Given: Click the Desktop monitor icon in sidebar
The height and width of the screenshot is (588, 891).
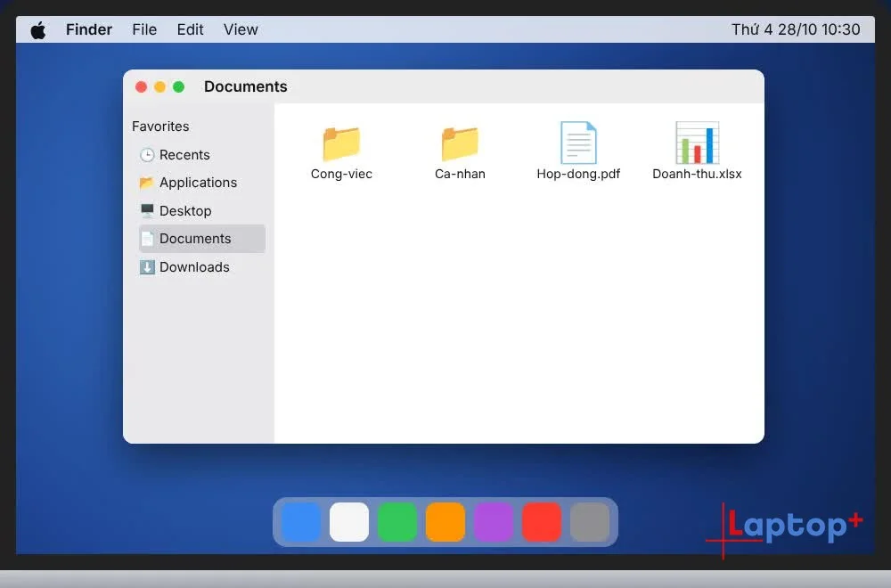Looking at the screenshot, I should pos(147,211).
